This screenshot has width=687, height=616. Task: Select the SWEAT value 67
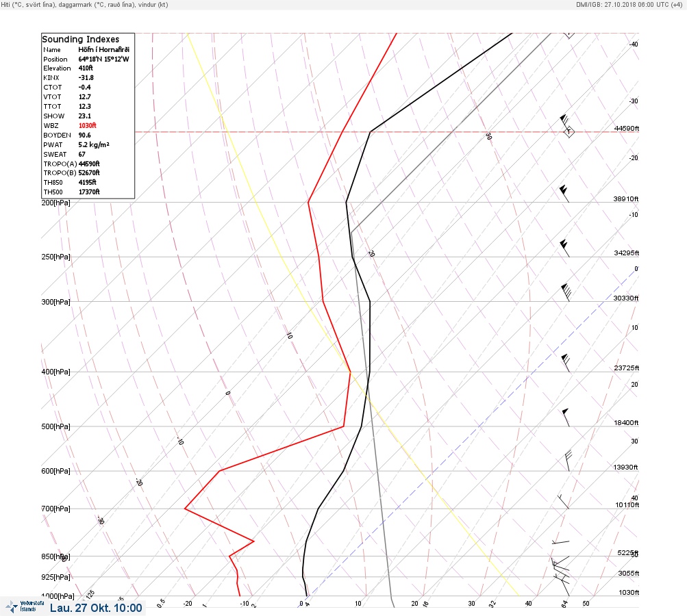point(82,154)
